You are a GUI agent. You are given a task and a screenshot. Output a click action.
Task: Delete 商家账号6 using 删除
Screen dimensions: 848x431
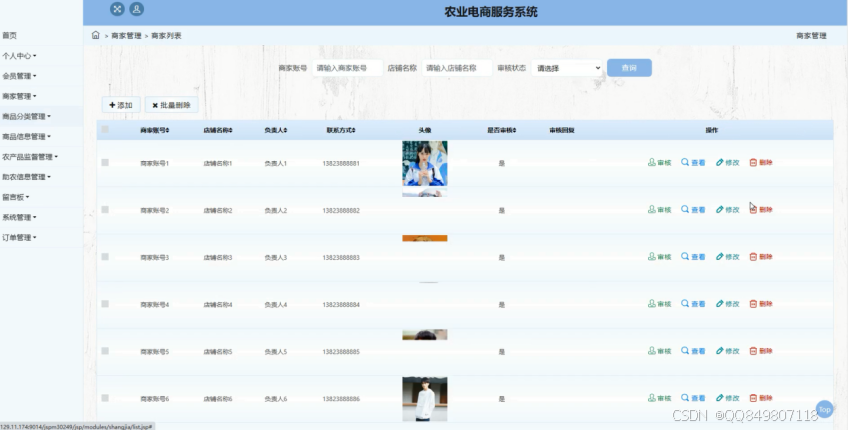(x=761, y=398)
